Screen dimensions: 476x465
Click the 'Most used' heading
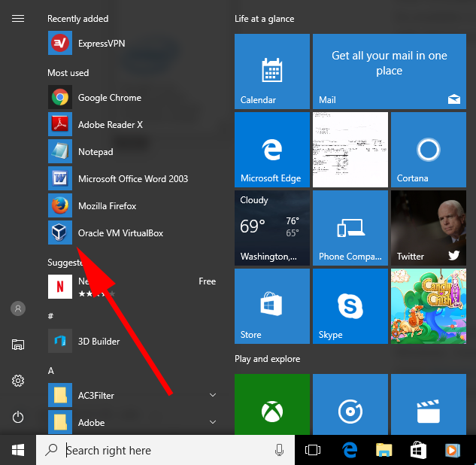(x=68, y=73)
